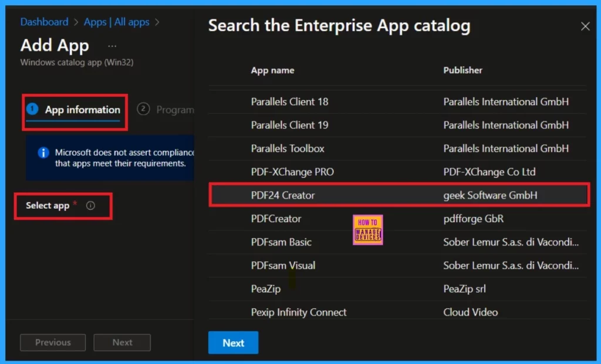
Task: Select the Parallels Client 19 row
Action: [397, 125]
